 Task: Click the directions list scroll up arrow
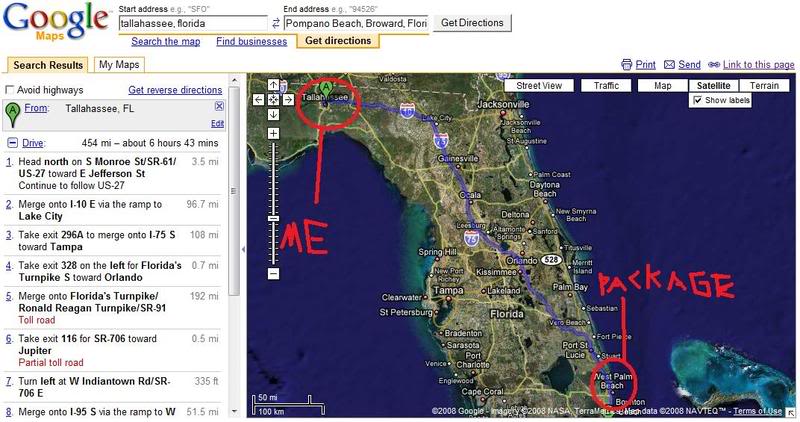click(234, 80)
